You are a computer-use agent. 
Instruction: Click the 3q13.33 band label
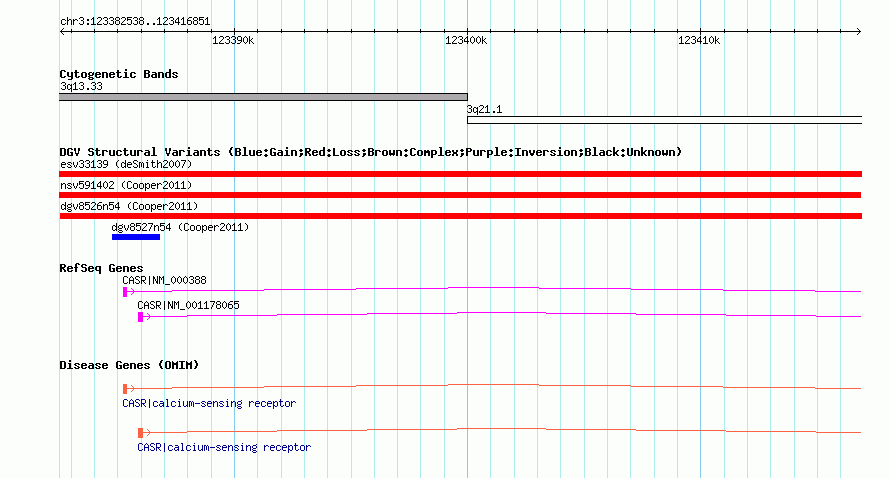(x=81, y=86)
